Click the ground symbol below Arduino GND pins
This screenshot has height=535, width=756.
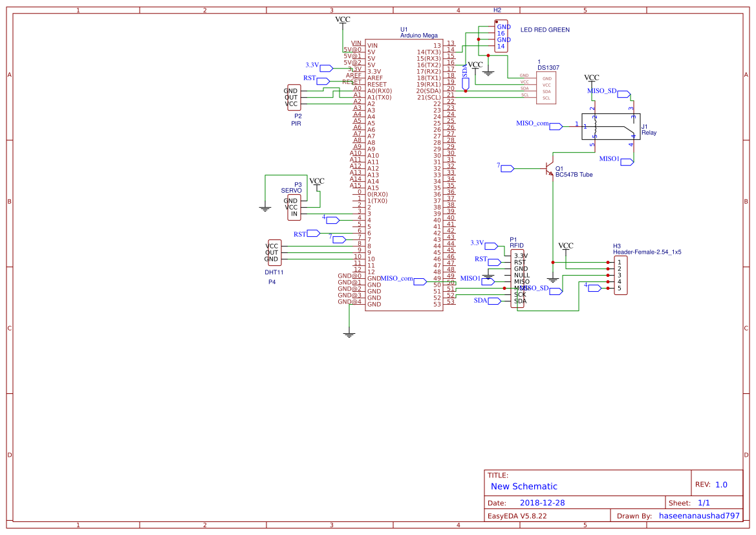click(349, 334)
